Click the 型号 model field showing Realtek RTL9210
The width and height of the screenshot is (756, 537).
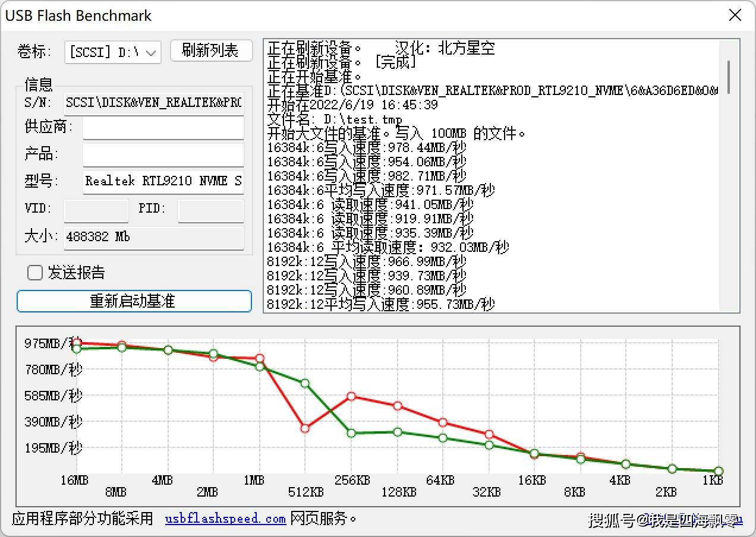tap(163, 182)
